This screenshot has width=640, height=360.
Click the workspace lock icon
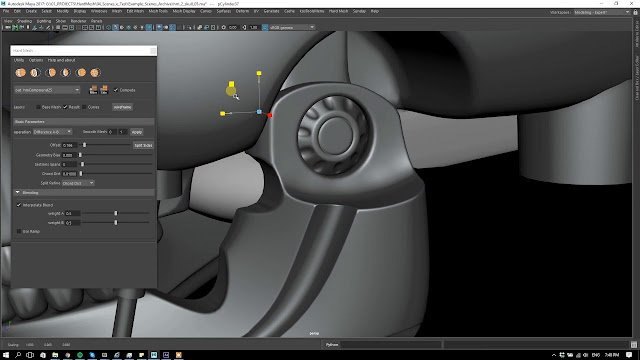[635, 12]
